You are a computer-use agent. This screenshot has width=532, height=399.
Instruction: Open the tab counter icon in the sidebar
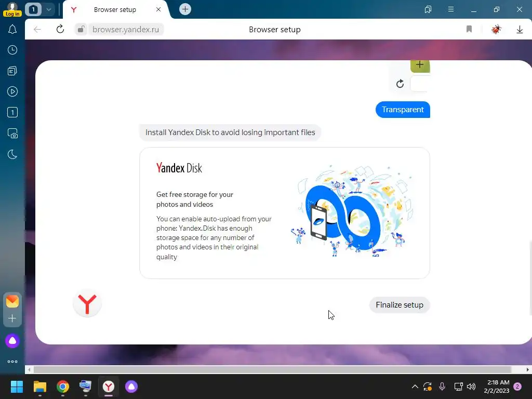[12, 112]
